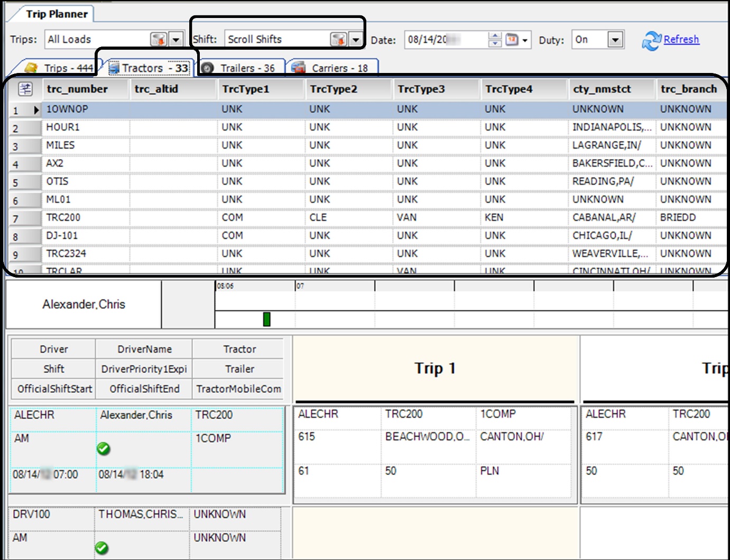Click the grid settings icon left of trc_number
The image size is (730, 560).
coord(25,89)
